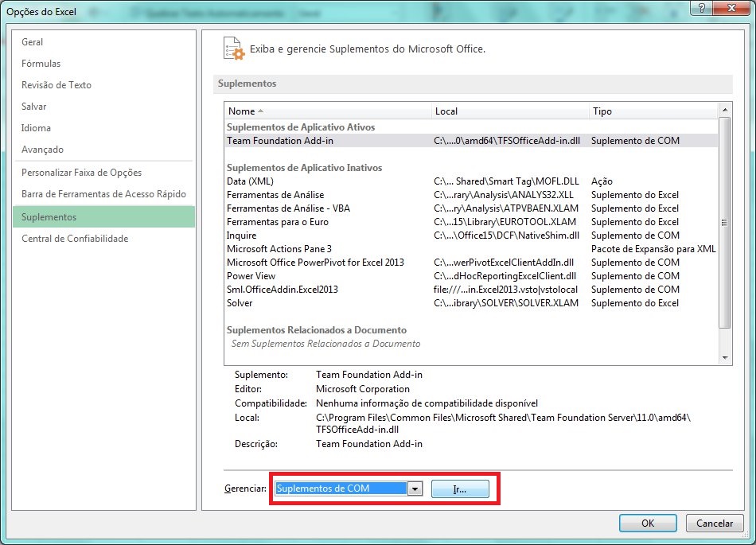Open the Gerenciar combo box arrow

click(x=415, y=489)
